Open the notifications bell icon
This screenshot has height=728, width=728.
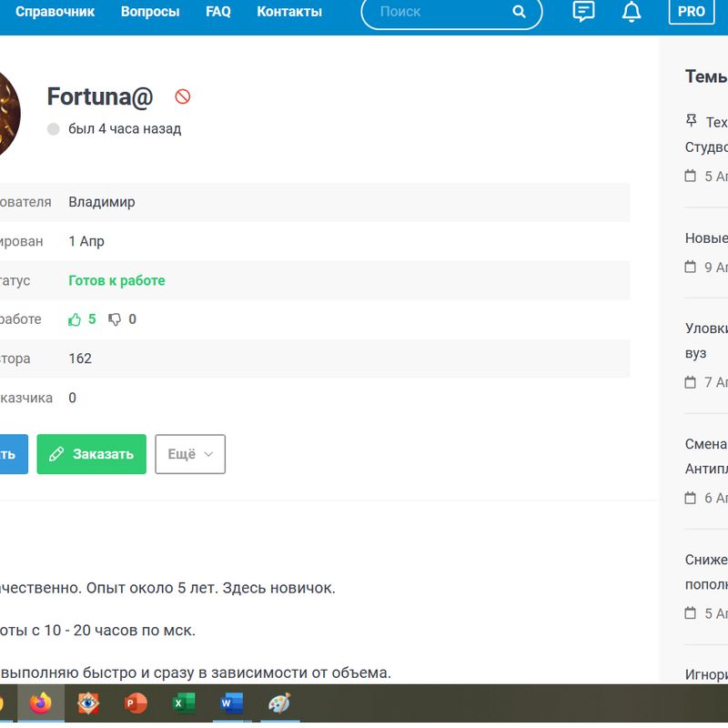coord(631,12)
